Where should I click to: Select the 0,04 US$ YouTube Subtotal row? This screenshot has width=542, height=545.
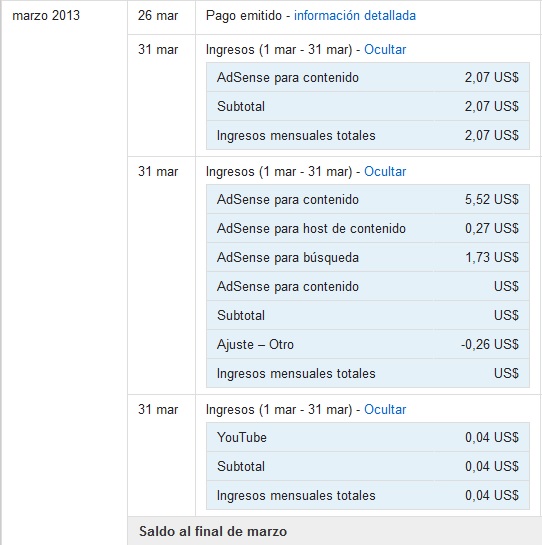point(368,466)
